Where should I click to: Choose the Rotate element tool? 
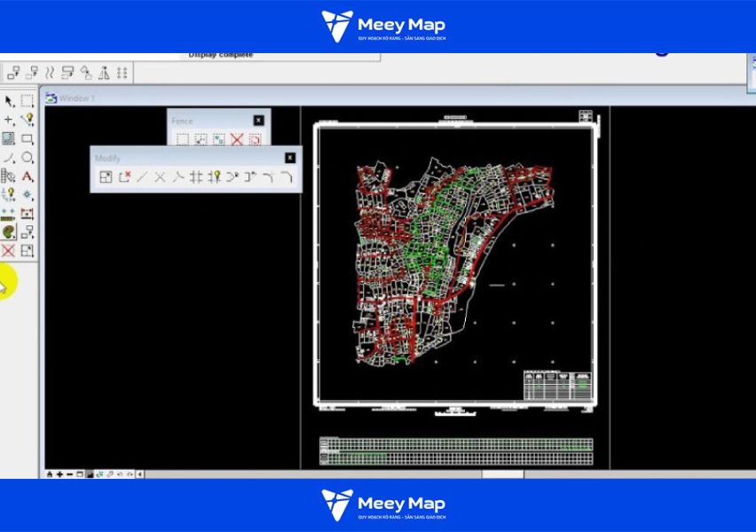pos(86,73)
